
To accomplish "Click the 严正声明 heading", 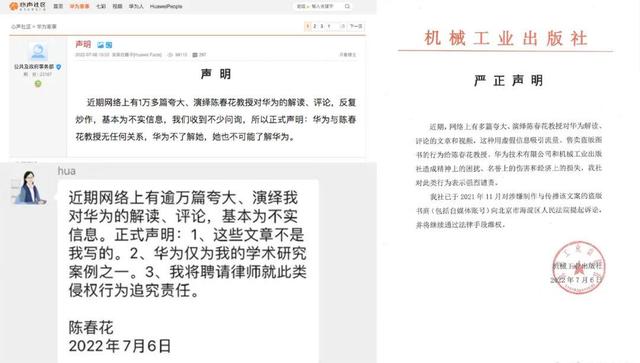I will 508,80.
